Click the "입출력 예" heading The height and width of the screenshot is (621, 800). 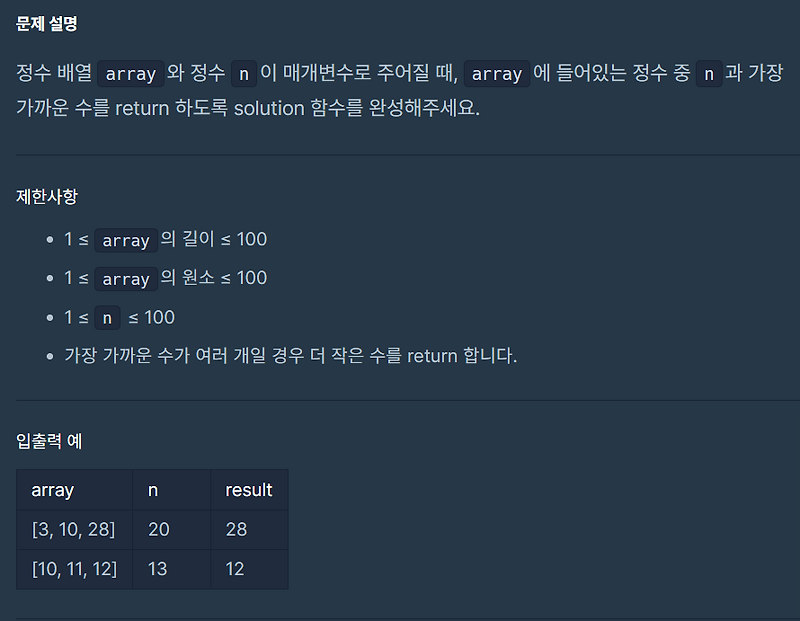pos(49,441)
